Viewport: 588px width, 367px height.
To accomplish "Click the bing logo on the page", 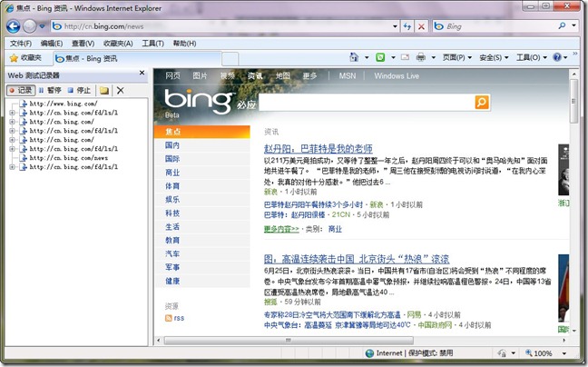I will tap(199, 101).
